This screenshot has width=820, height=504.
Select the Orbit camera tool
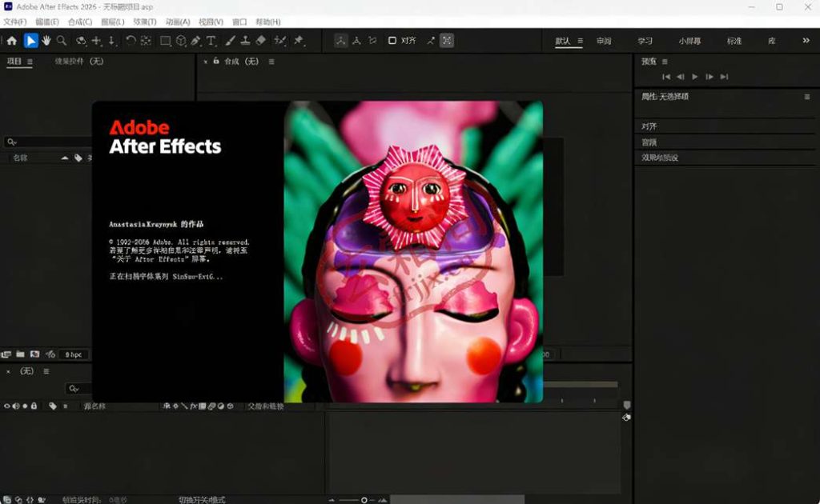[x=81, y=41]
